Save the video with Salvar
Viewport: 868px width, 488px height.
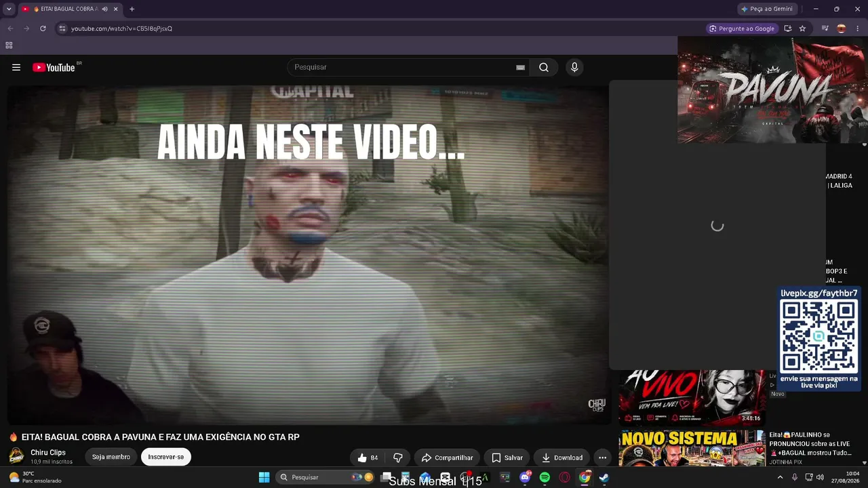[x=507, y=457]
